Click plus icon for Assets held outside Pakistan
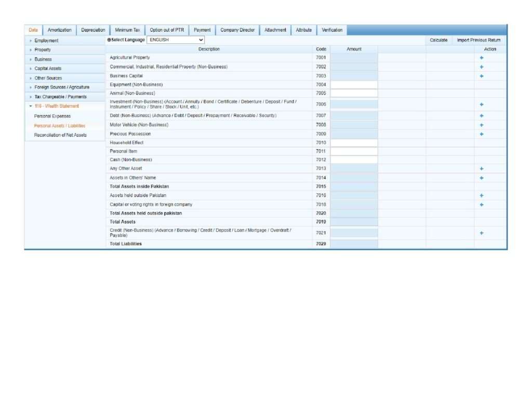The width and height of the screenshot is (532, 411). tap(482, 196)
